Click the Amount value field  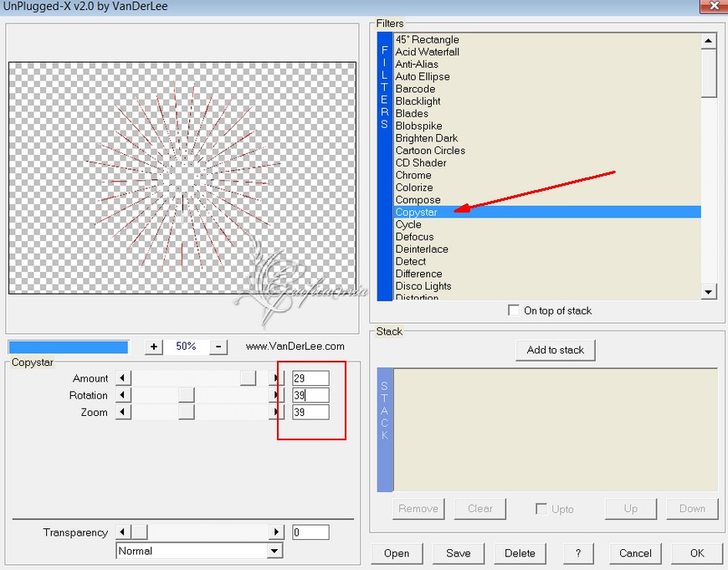pos(310,378)
